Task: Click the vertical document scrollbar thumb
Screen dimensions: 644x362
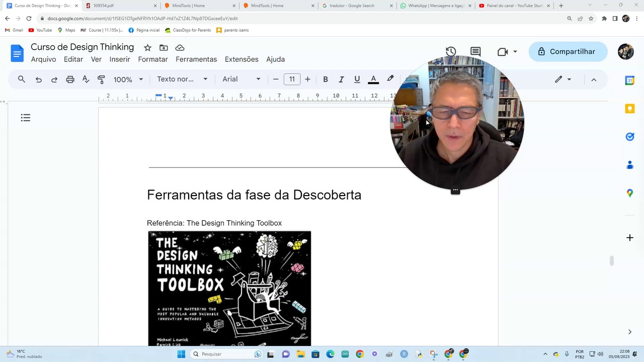Action: click(x=612, y=260)
